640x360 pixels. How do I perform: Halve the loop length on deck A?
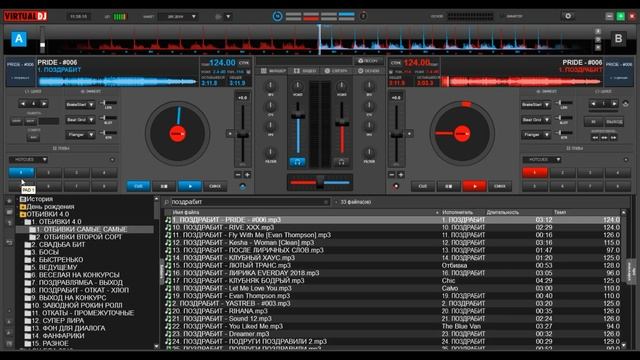click(23, 104)
